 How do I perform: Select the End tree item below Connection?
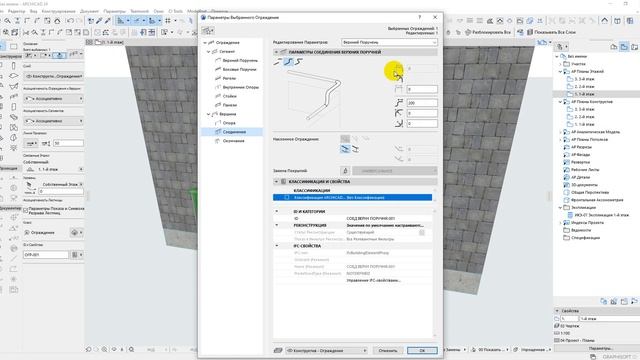point(233,141)
